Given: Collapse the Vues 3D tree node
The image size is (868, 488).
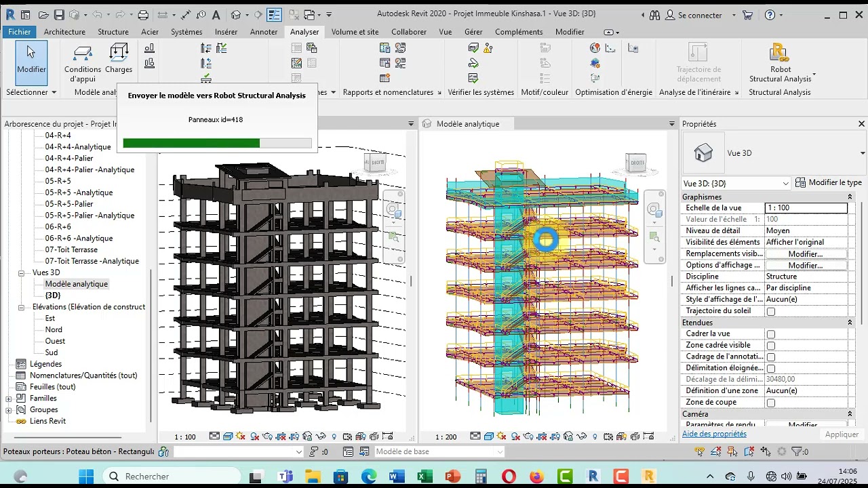Looking at the screenshot, I should [x=21, y=272].
